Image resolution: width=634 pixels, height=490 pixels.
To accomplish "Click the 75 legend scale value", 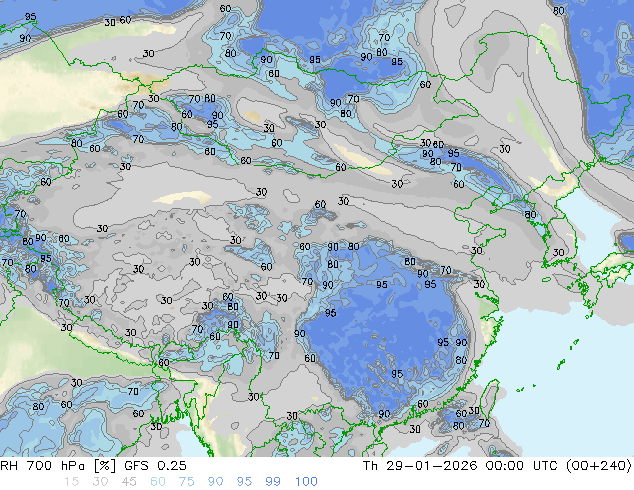I will (x=186, y=482).
